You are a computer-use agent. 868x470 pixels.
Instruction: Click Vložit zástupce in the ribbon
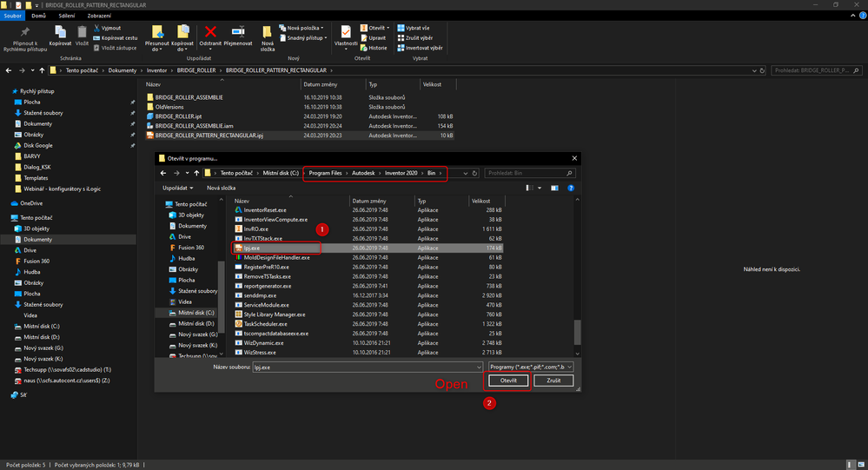[x=115, y=48]
